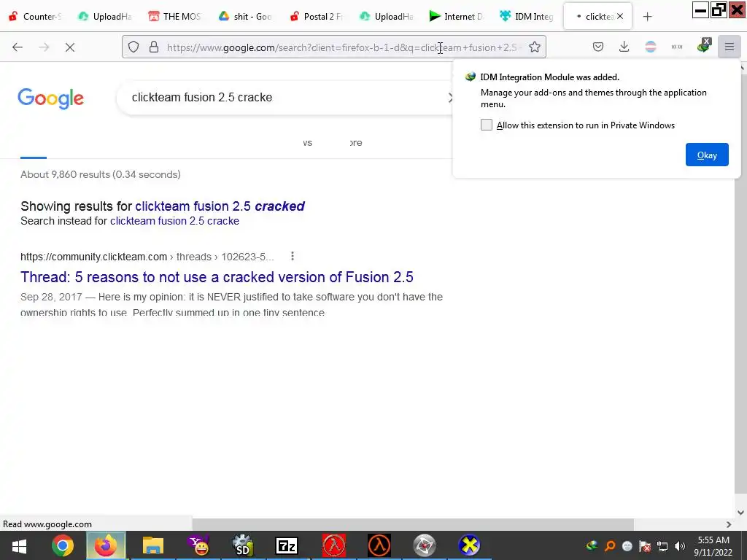Click the Google search box

pos(286,98)
